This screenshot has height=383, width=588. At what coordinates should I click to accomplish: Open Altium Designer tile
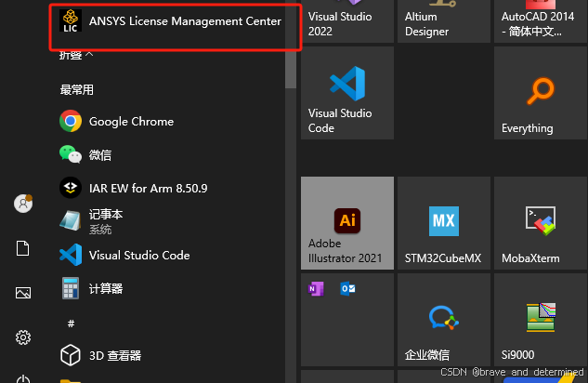(x=444, y=21)
